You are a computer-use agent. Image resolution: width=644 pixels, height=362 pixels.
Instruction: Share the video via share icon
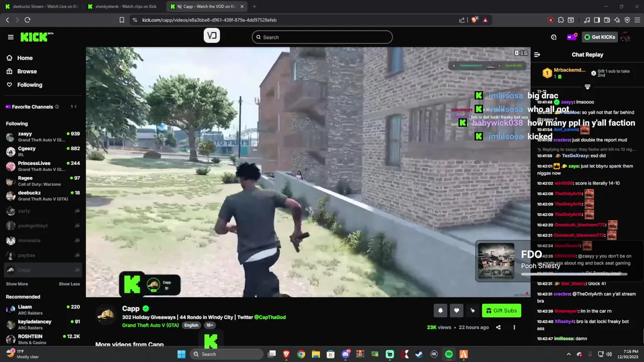(498, 327)
